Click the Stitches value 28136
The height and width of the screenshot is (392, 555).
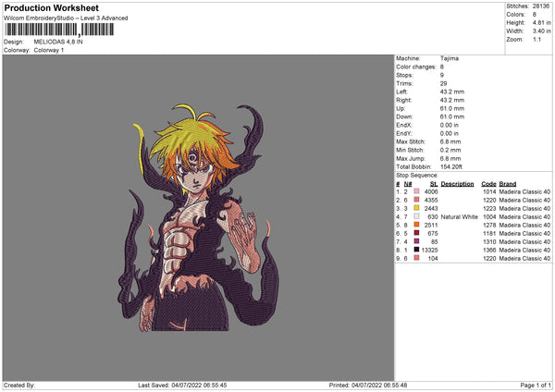tap(541, 6)
